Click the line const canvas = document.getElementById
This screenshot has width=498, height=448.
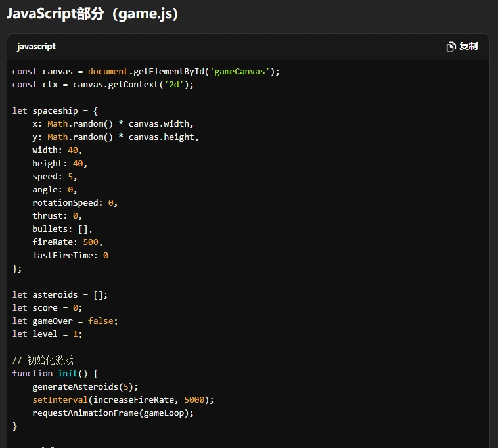tap(146, 72)
